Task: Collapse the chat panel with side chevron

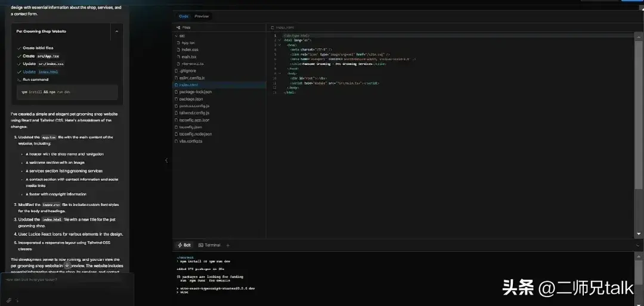Action: pos(166,160)
